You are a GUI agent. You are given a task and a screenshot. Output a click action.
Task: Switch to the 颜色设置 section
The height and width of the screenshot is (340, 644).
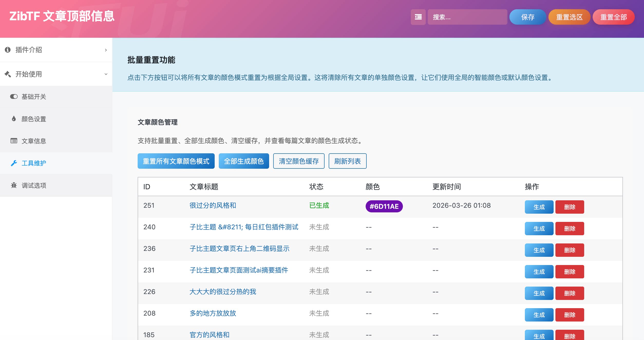click(34, 119)
